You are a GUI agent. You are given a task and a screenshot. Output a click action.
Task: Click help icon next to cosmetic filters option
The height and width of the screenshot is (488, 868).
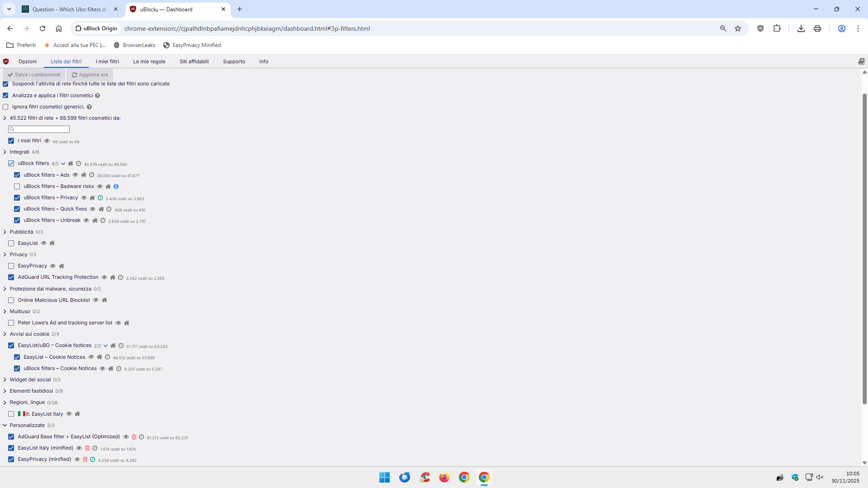click(98, 95)
